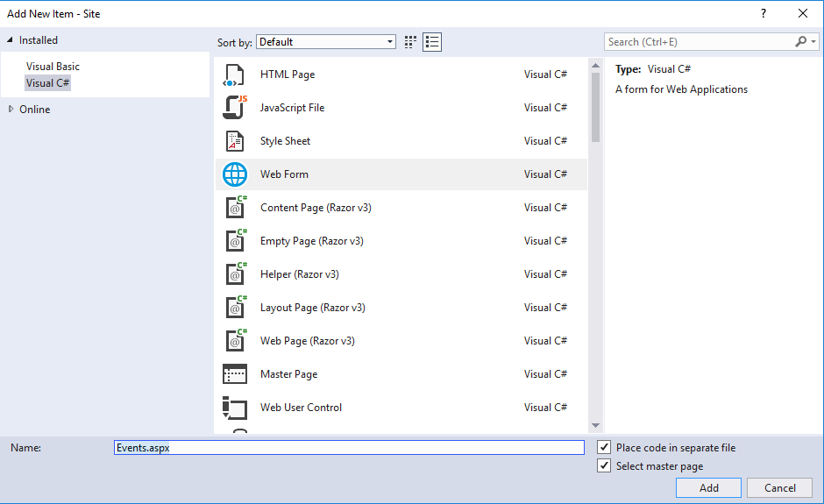Click the Content Page (Razor v3) icon
Image resolution: width=824 pixels, height=504 pixels.
(x=235, y=208)
